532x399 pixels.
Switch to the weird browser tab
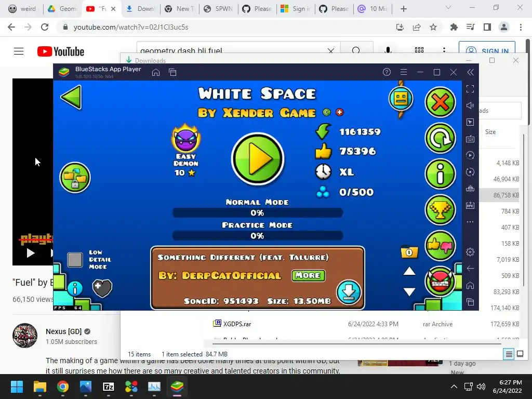(x=22, y=9)
